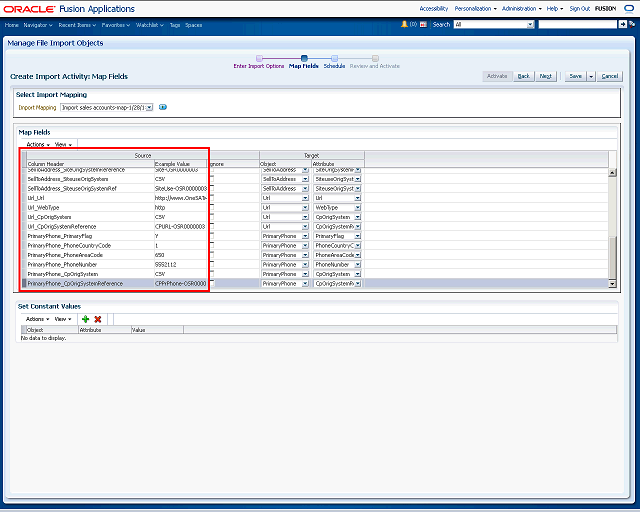Expand the Save button dropdown arrow
Screen dimensions: 640x512
[x=591, y=76]
